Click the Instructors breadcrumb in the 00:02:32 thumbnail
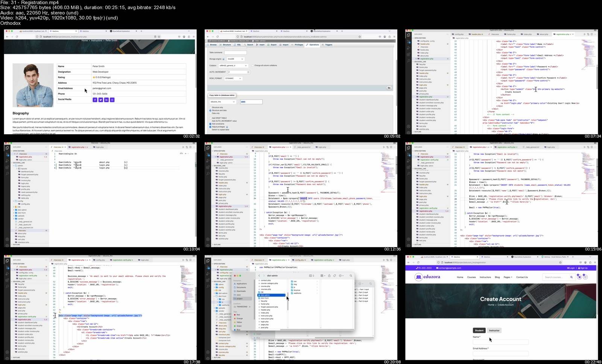 pos(97,41)
